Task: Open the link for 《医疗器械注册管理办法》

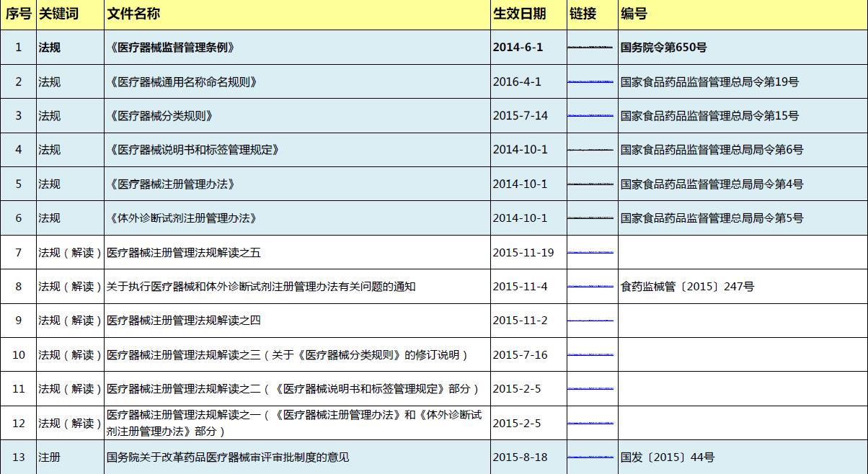Action: pyautogui.click(x=590, y=184)
